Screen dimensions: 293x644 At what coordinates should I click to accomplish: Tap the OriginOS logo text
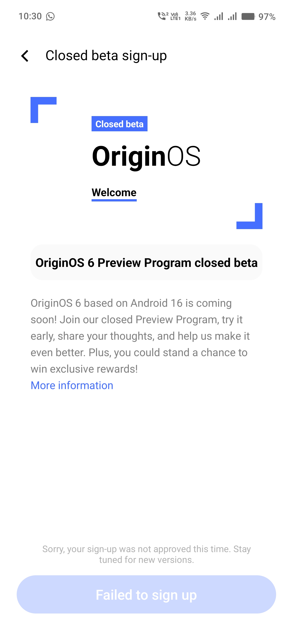pyautogui.click(x=146, y=156)
